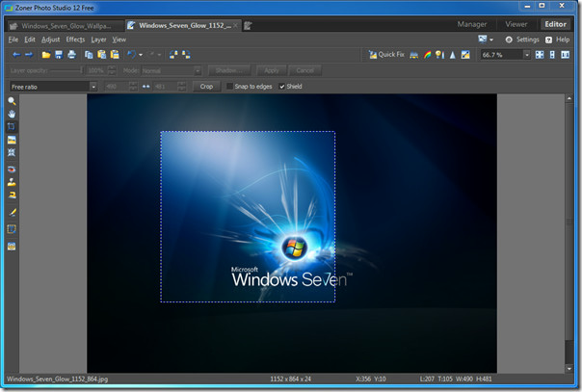Select the paintbrush tool

12,212
